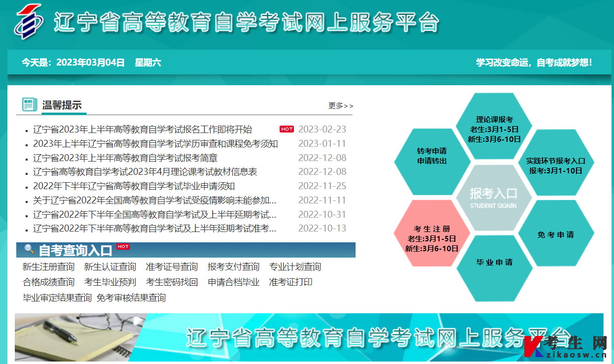Click the HOT badge next to the 2023-02-23 notice
Screen dimensions: 614x364
pyautogui.click(x=287, y=129)
